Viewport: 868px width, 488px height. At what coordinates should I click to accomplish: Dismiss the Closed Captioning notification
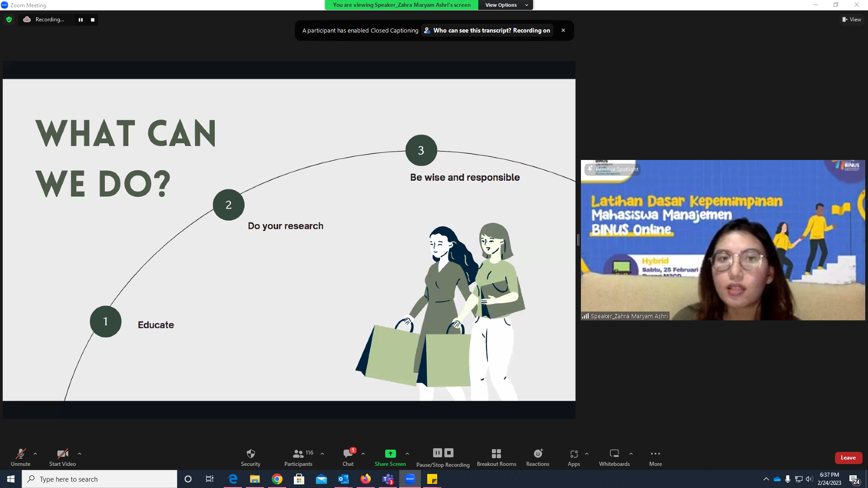click(x=563, y=30)
